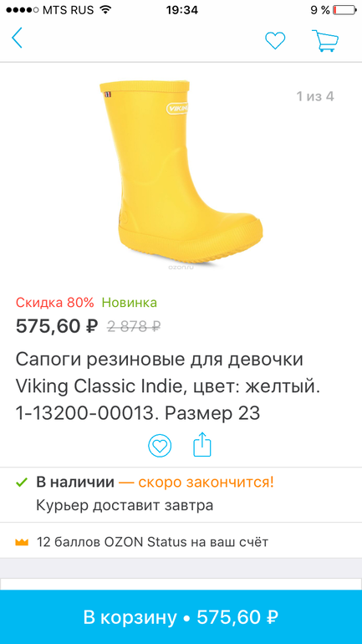
Task: Tap the green in-stock checkmark
Action: point(21,482)
